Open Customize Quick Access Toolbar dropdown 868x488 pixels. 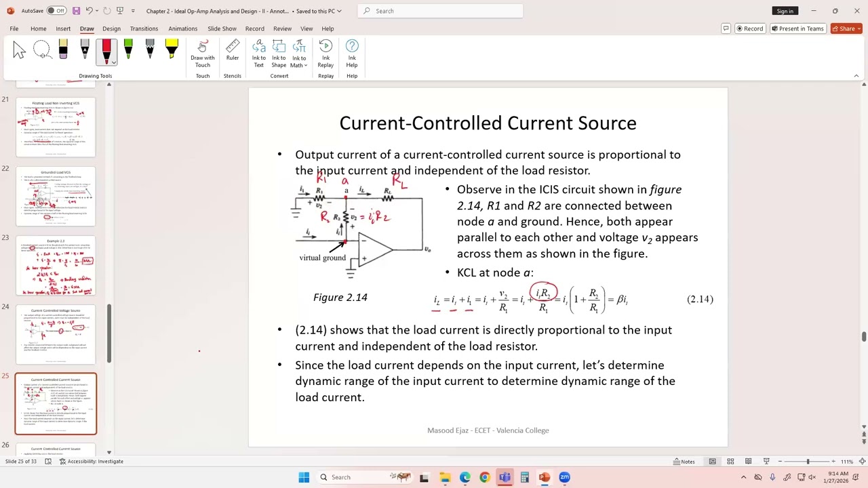click(133, 11)
